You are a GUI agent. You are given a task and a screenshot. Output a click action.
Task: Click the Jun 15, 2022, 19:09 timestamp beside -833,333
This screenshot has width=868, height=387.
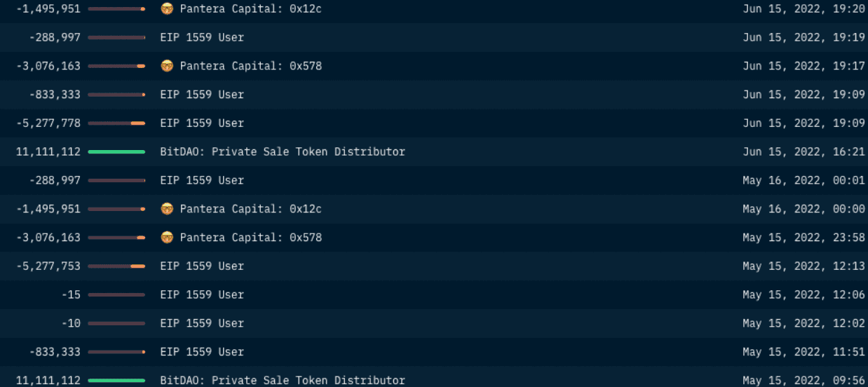[803, 95]
